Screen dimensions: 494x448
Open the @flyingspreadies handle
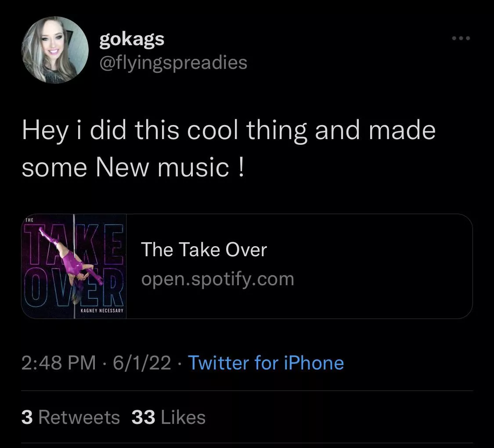[x=173, y=63]
